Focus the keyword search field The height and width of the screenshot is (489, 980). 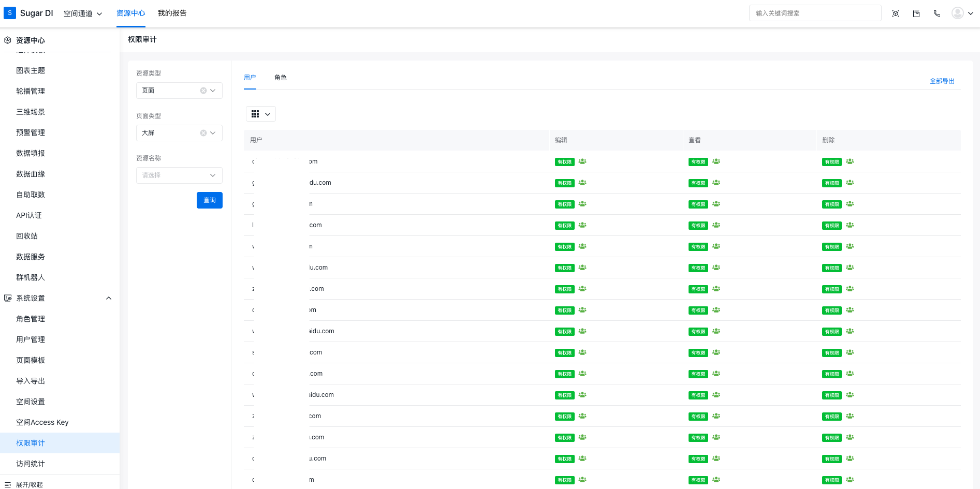coord(815,13)
